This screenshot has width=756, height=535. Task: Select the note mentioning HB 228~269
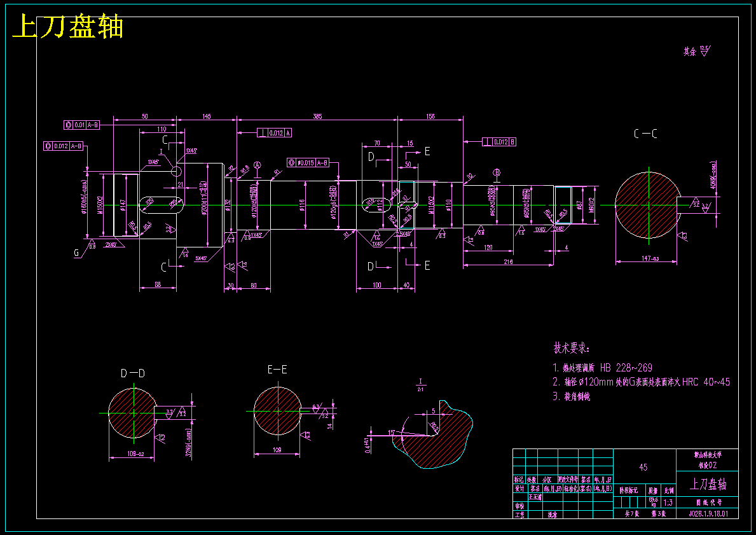point(603,368)
